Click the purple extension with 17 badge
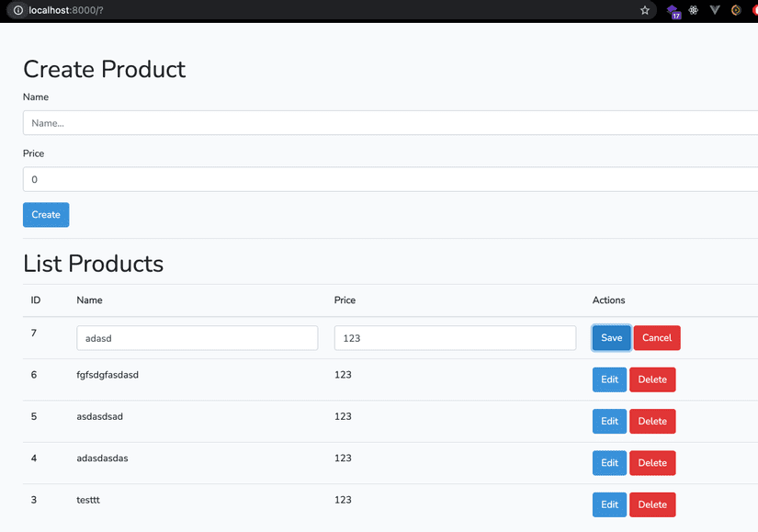758x532 pixels. [x=673, y=11]
